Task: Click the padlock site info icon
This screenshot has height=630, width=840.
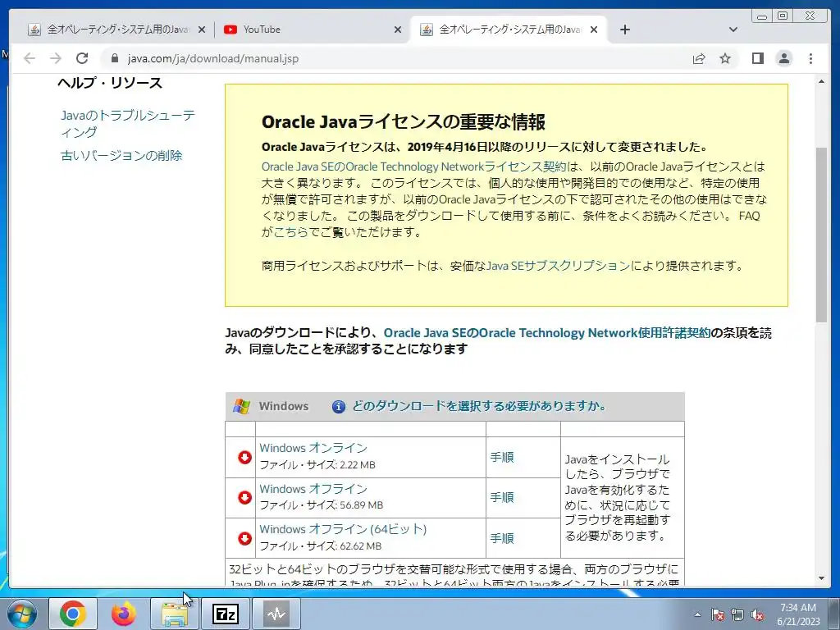Action: (114, 58)
